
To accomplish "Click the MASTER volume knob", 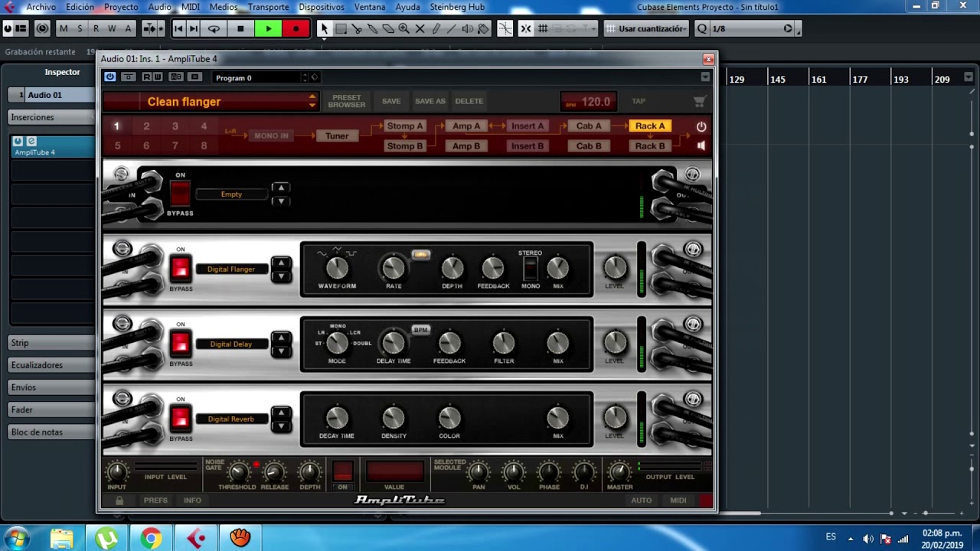I will point(619,471).
